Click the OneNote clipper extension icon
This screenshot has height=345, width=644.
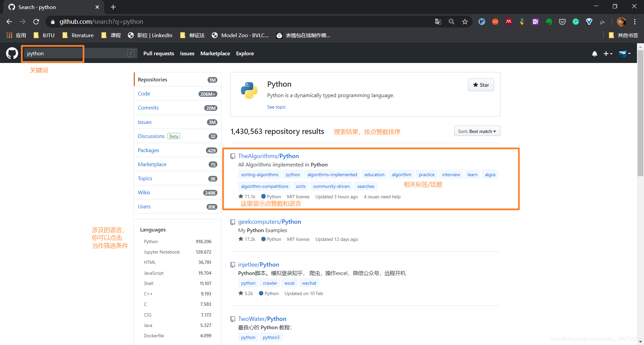click(x=535, y=22)
